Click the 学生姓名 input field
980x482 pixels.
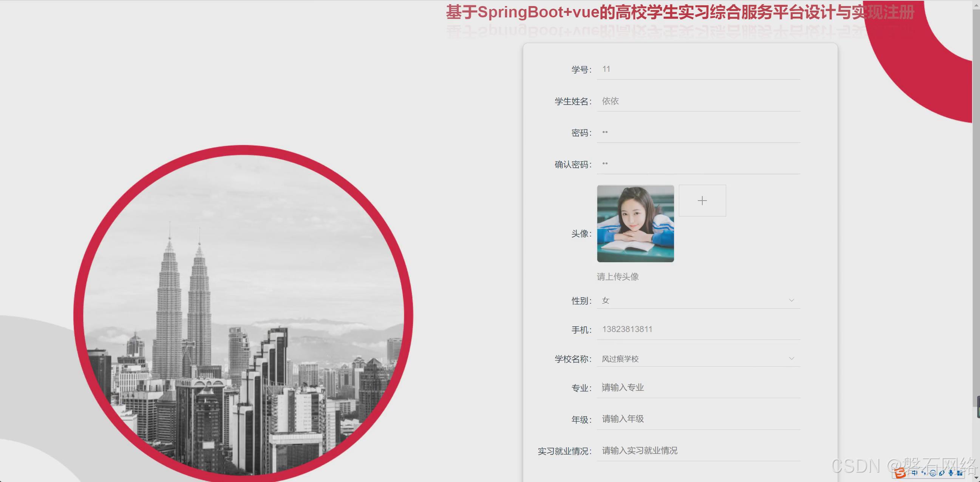[698, 101]
